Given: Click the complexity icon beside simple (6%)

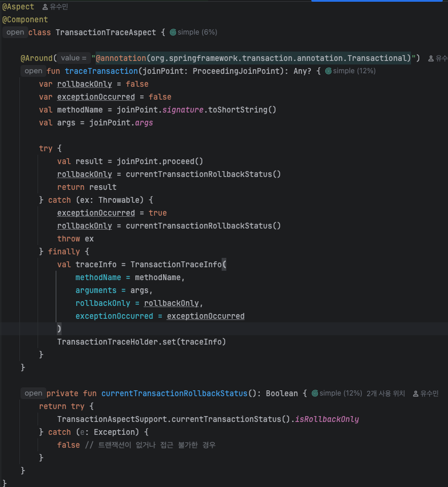Looking at the screenshot, I should [x=173, y=32].
